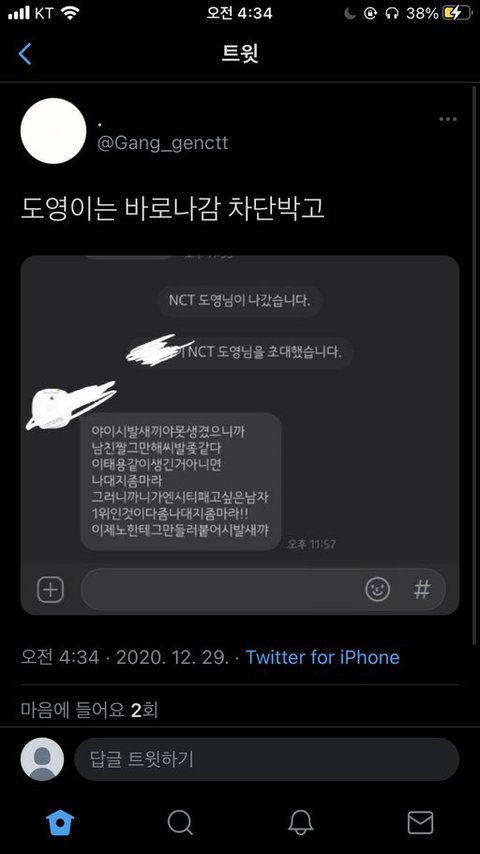Screen dimensions: 480x854
Task: Click the Twitter for iPhone link
Action: (322, 657)
